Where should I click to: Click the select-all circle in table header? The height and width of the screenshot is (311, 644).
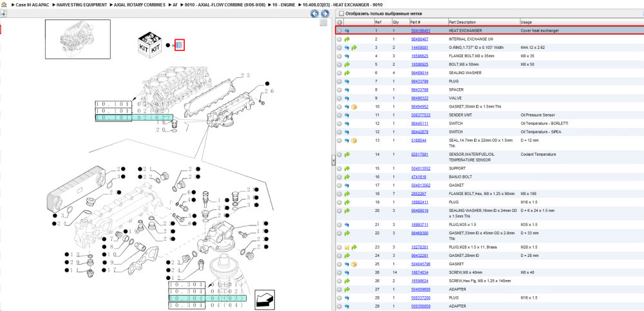(339, 22)
